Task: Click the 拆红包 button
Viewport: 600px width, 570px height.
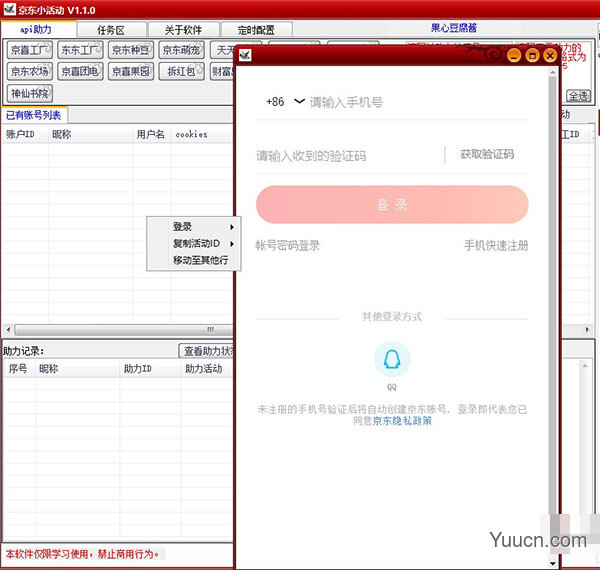Action: [181, 71]
